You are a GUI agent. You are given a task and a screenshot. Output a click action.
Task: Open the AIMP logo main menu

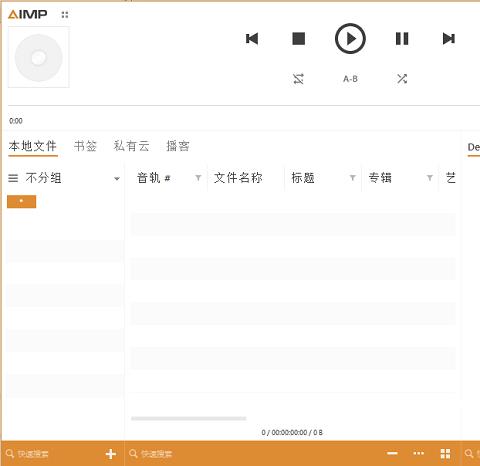28,14
